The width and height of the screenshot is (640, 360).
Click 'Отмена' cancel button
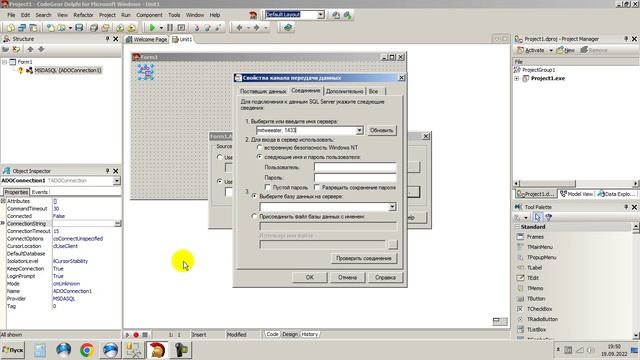click(347, 278)
